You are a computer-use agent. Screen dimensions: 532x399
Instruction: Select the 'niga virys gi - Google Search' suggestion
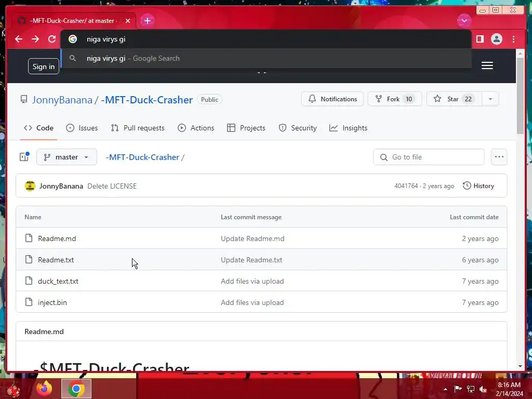tap(266, 58)
